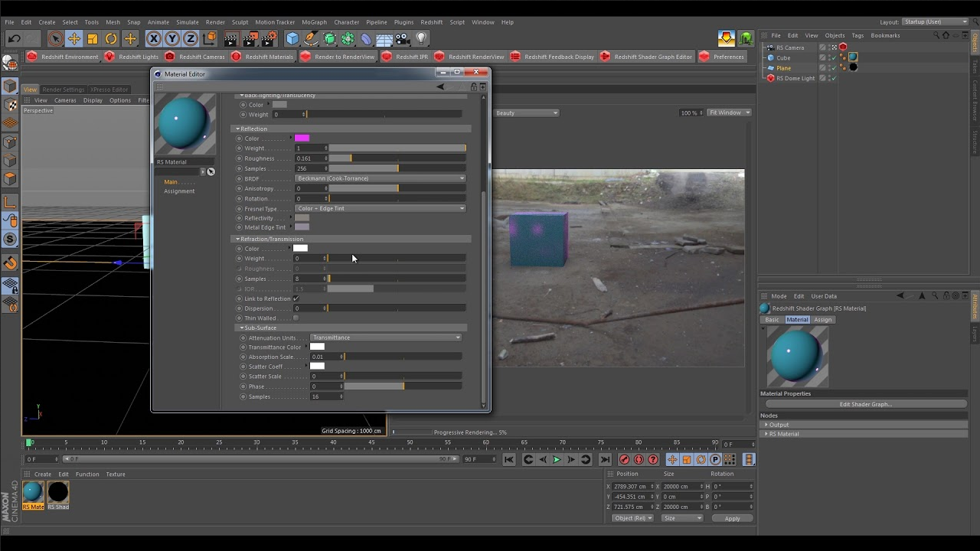
Task: Open Redshift Preferences toolbar button
Action: pos(722,57)
